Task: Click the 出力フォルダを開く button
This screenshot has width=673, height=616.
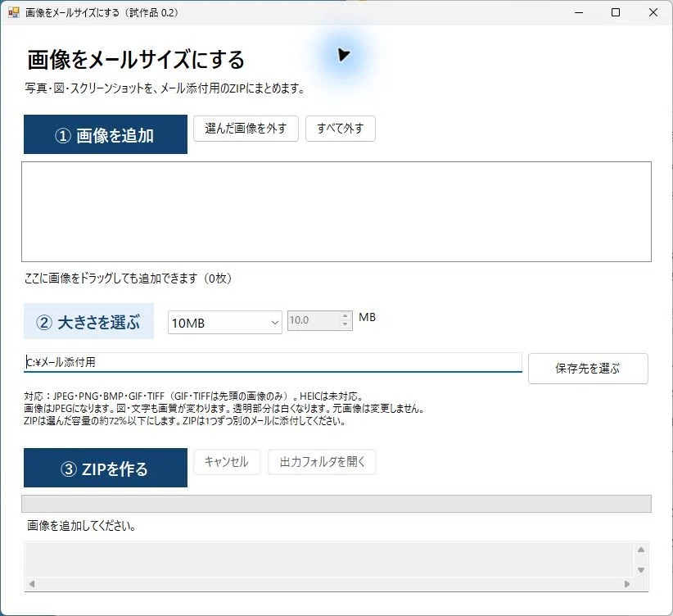Action: pos(322,462)
